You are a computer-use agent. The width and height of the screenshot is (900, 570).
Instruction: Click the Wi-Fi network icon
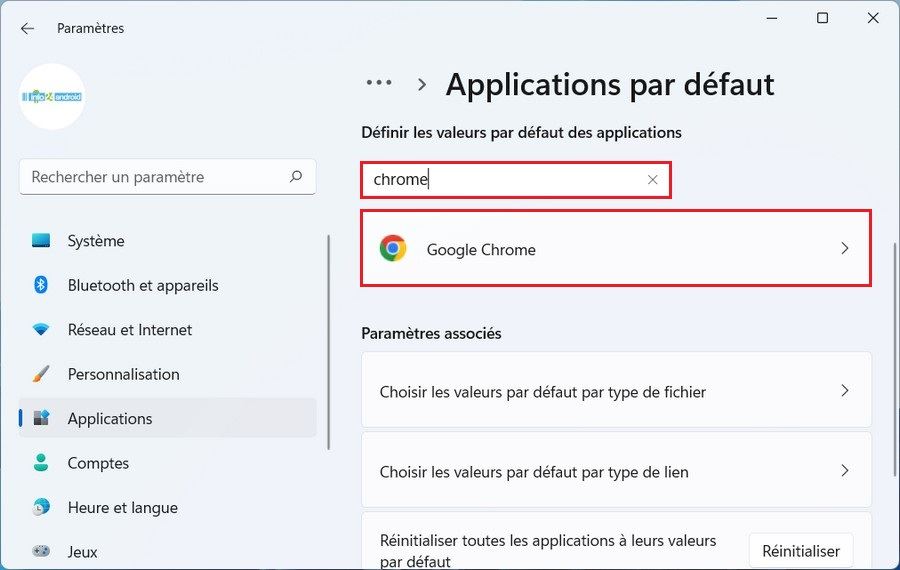41,329
